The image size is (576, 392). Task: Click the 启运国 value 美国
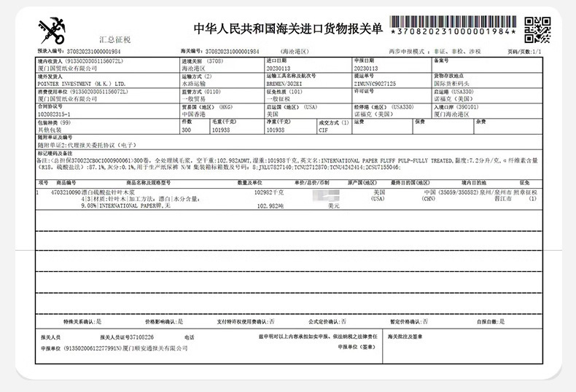click(x=272, y=114)
